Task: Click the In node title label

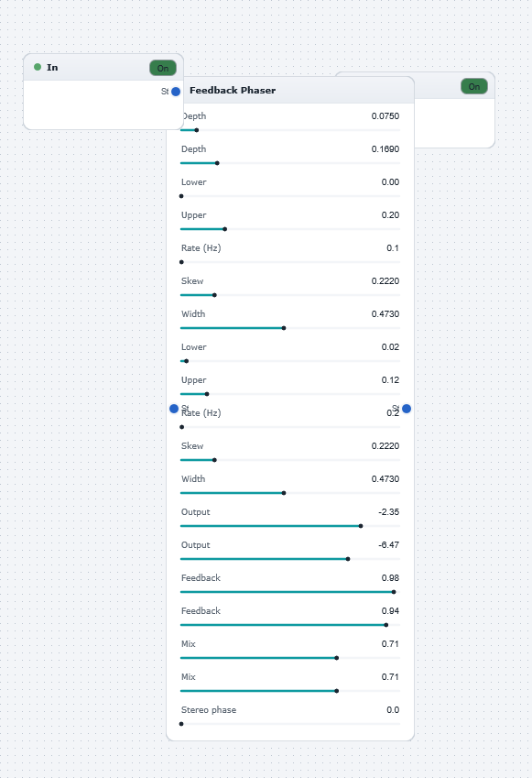Action: pyautogui.click(x=52, y=68)
